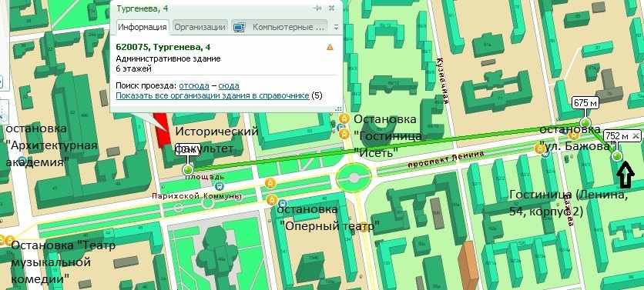Open the Организации tab

click(200, 27)
